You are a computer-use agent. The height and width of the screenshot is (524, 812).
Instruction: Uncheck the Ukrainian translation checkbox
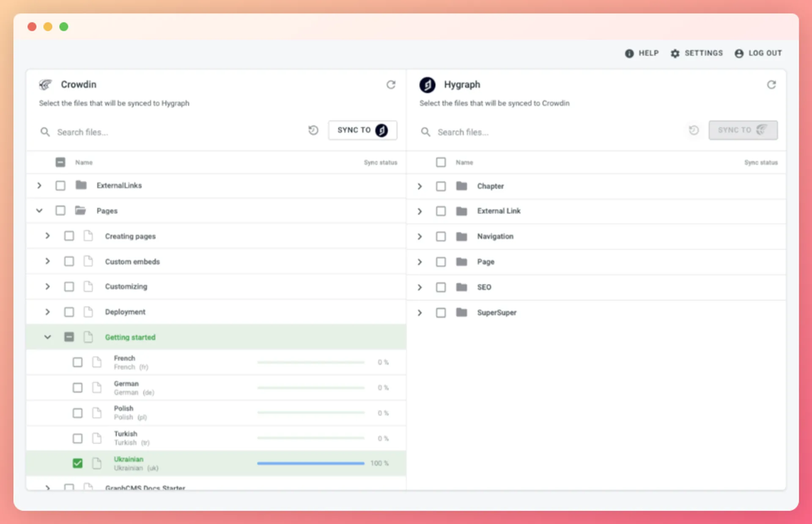[77, 463]
